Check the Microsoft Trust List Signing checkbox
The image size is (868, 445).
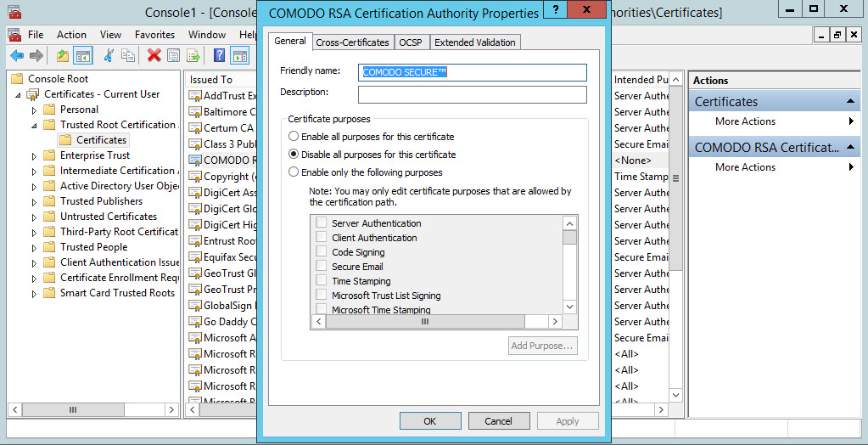pos(321,295)
